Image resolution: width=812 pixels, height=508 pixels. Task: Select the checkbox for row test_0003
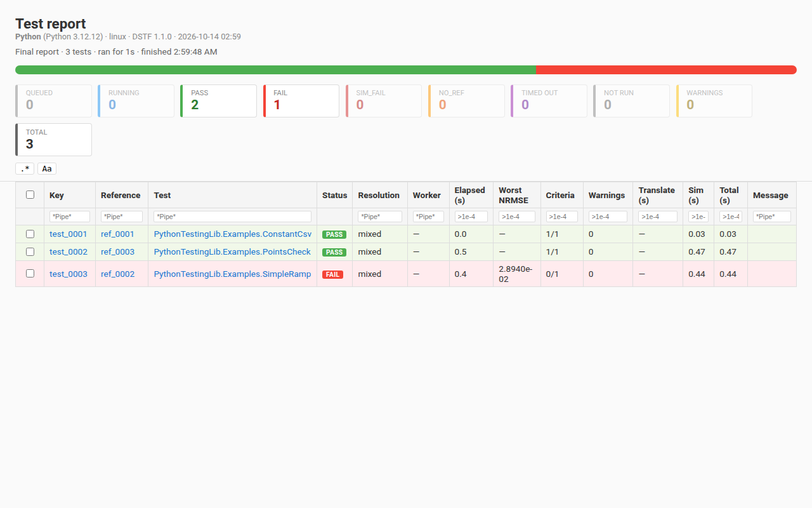(x=30, y=274)
